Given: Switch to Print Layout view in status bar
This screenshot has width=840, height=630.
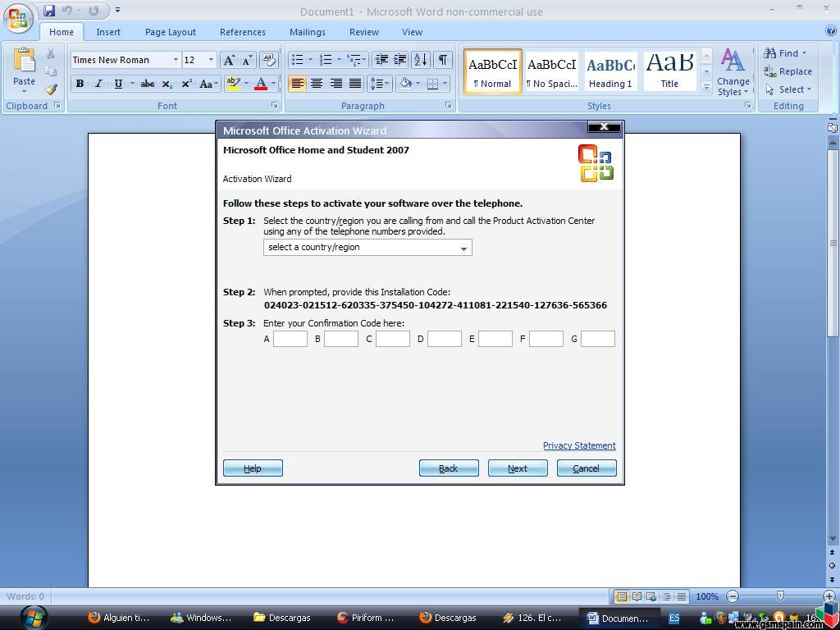Looking at the screenshot, I should pos(622,596).
